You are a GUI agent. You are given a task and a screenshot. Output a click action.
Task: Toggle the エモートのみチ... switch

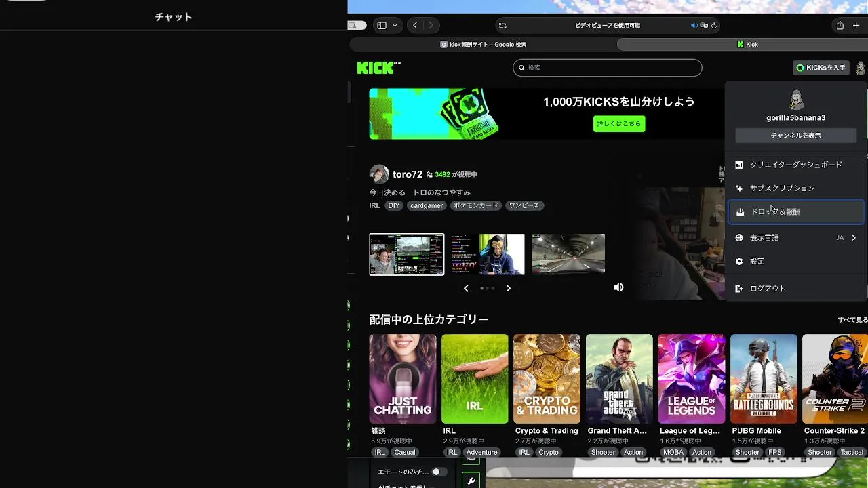coord(438,472)
